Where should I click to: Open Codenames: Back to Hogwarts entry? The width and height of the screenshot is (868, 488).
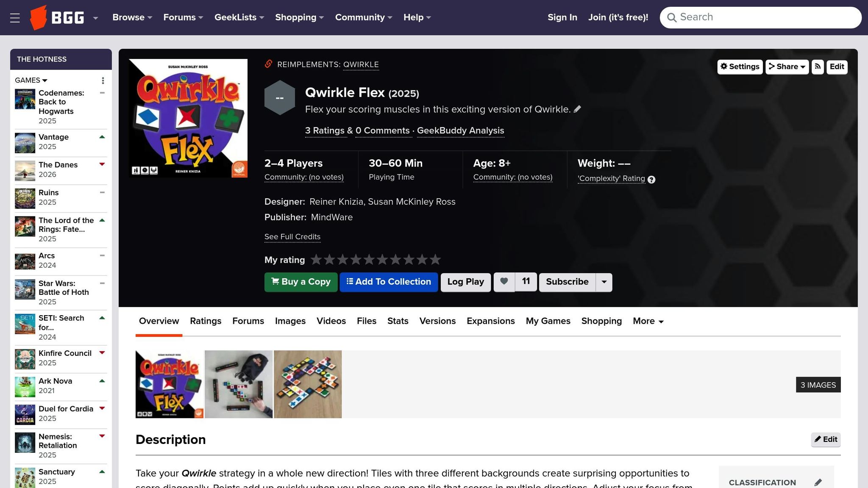61,106
